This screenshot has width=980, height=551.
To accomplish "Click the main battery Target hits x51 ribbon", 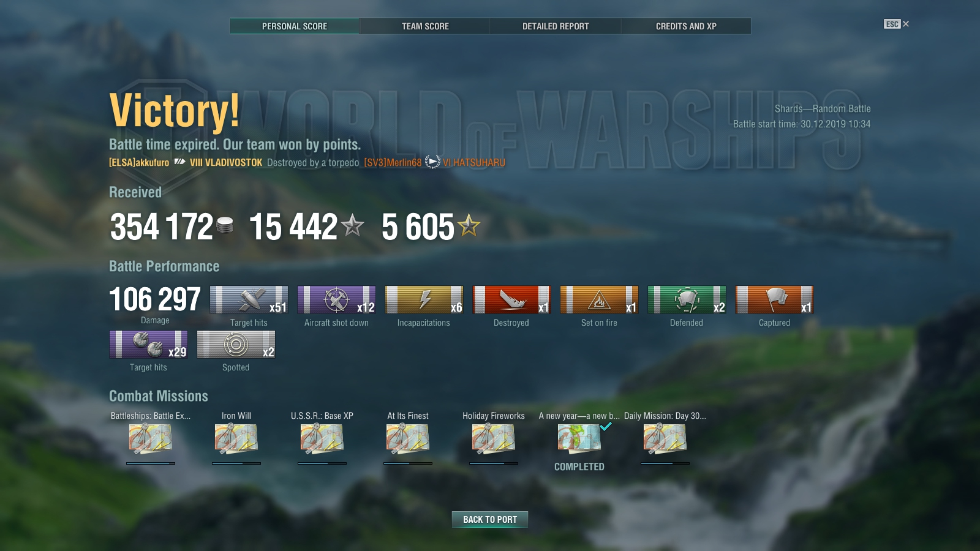I will coord(249,300).
